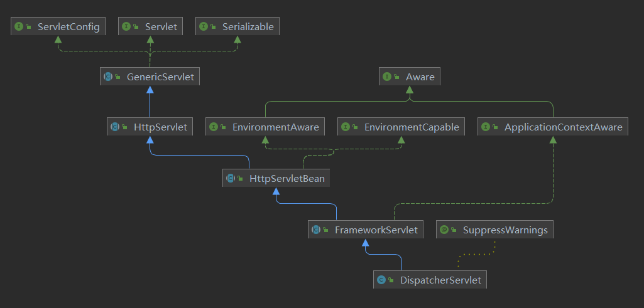This screenshot has width=644, height=308.
Task: Click the public visibility lock icon on Aware
Action: (x=397, y=77)
